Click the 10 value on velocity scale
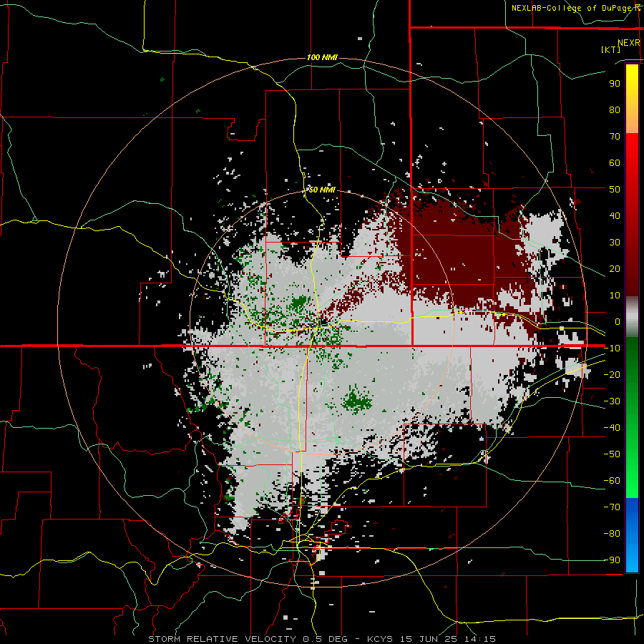This screenshot has height=644, width=644. (x=615, y=296)
